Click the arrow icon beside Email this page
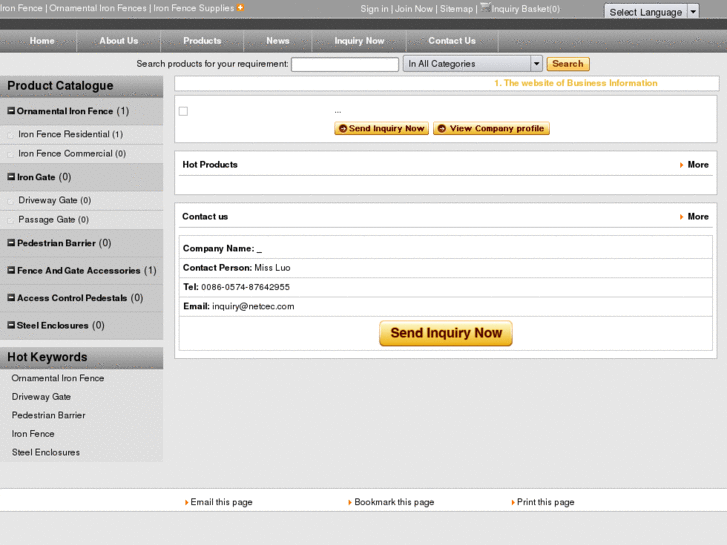The height and width of the screenshot is (545, 727). click(x=186, y=503)
